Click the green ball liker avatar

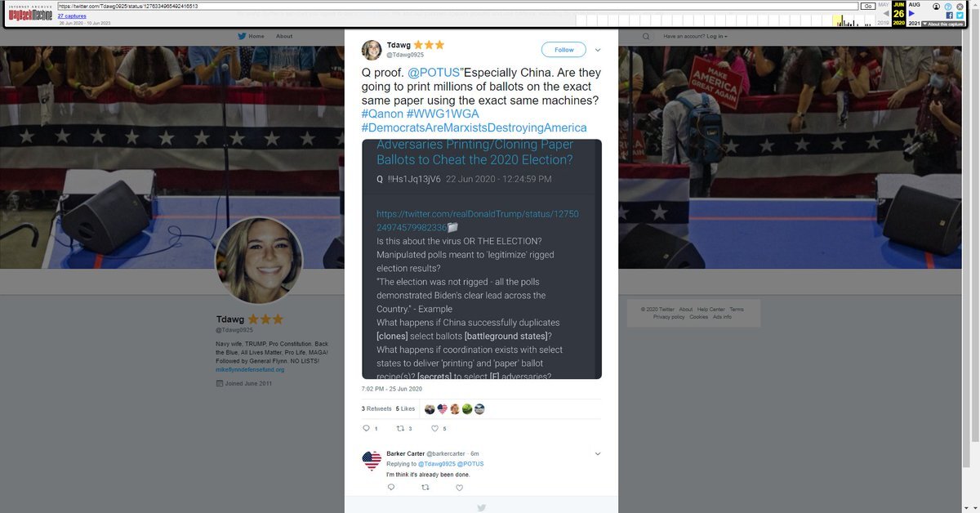coord(467,409)
